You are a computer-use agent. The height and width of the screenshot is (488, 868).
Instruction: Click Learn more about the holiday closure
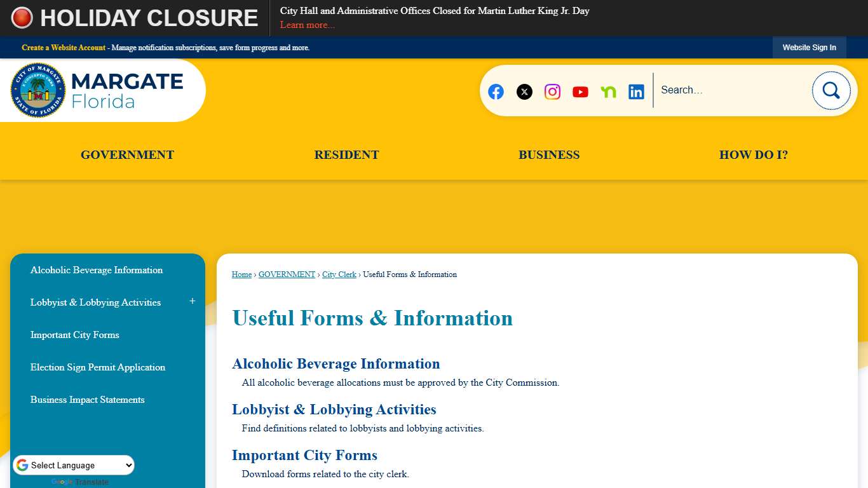coord(308,25)
